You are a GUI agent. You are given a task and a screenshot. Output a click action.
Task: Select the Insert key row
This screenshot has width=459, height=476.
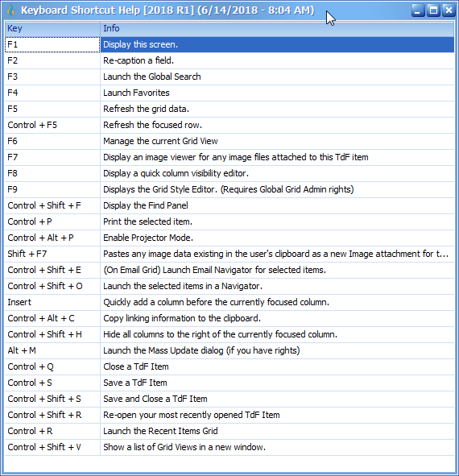[229, 302]
